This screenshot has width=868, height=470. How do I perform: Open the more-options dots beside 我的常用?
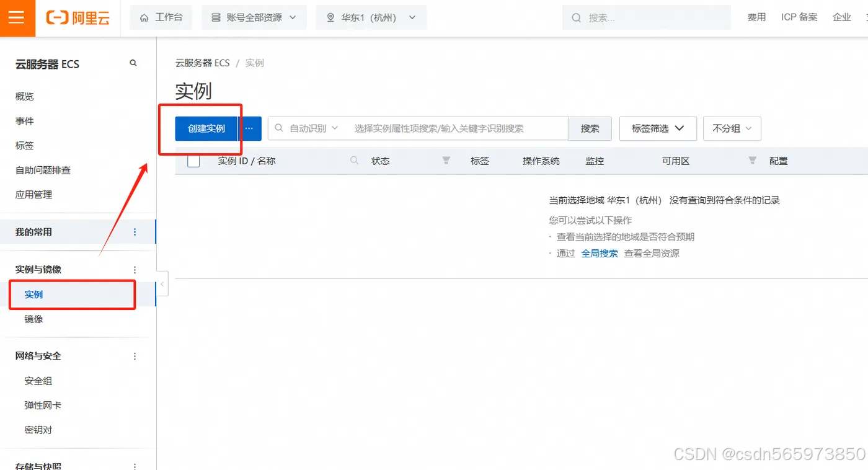click(x=135, y=232)
